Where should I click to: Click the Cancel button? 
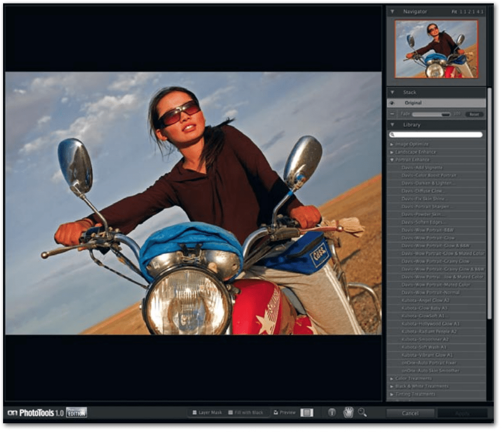(411, 413)
